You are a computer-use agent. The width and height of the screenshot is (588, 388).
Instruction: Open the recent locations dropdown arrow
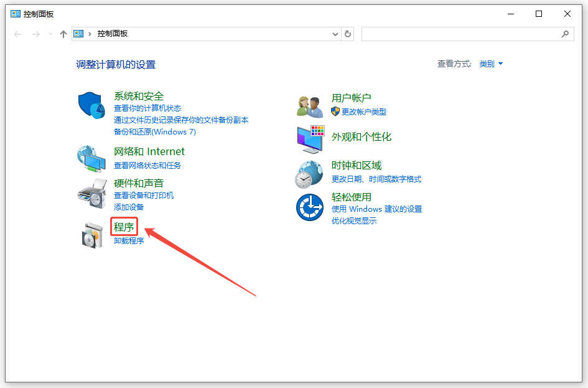(50, 34)
